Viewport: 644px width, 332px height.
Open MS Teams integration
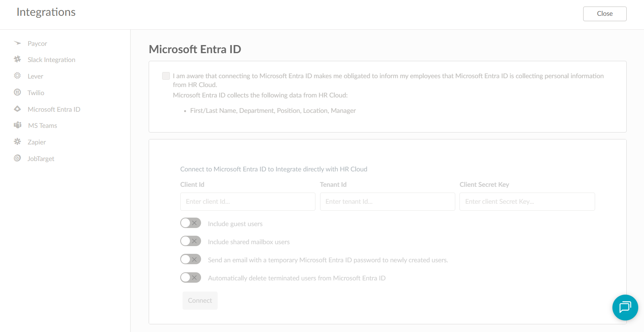42,126
